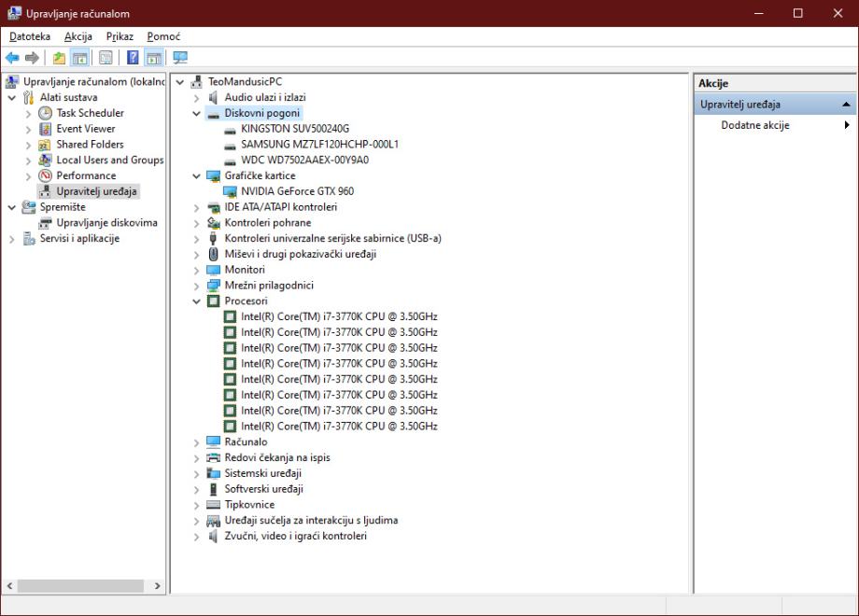Select Softverski uređaji category
Screen dimensions: 859x616
pos(263,489)
